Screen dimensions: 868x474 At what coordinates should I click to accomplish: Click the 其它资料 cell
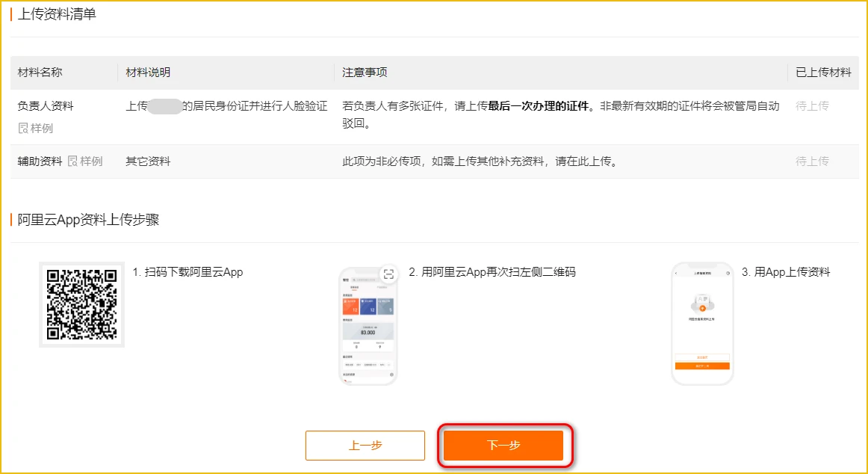[148, 161]
